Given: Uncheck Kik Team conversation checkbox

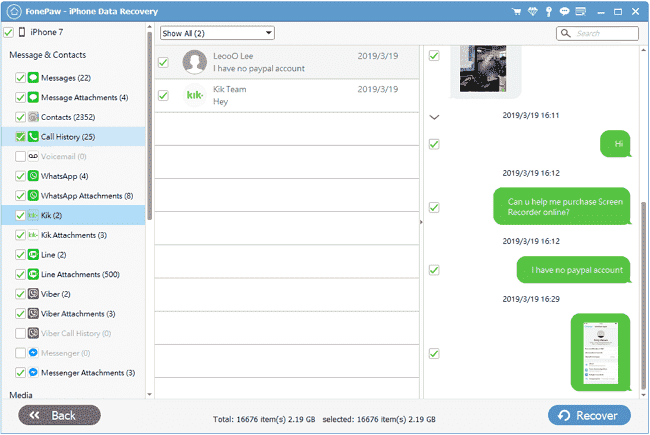Looking at the screenshot, I should [x=163, y=95].
